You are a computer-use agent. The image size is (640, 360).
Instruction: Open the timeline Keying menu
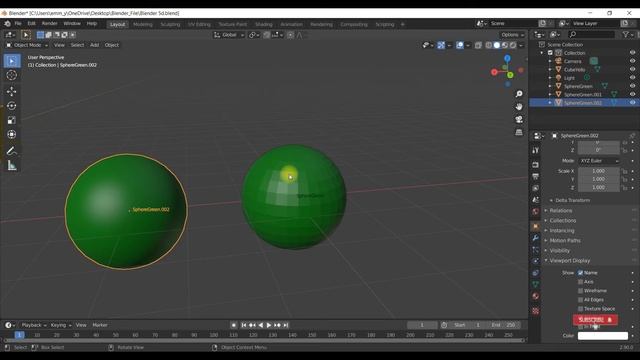click(x=60, y=325)
